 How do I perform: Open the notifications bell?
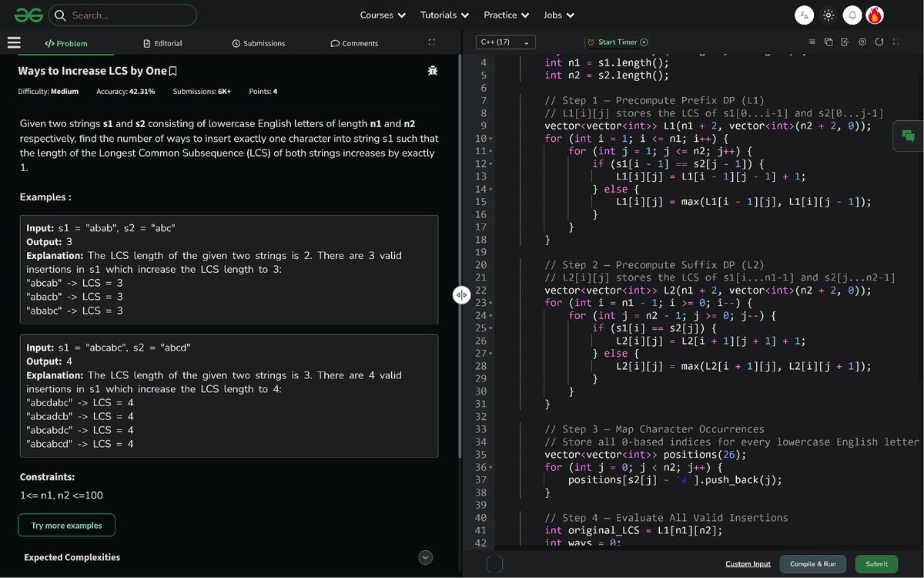coord(852,15)
